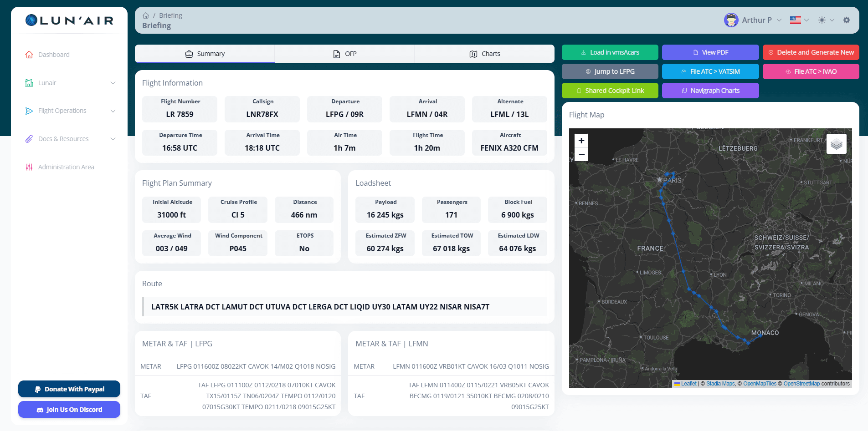Click the Monaco label on the flight map
Screen dimensions: 868x431
pos(765,333)
